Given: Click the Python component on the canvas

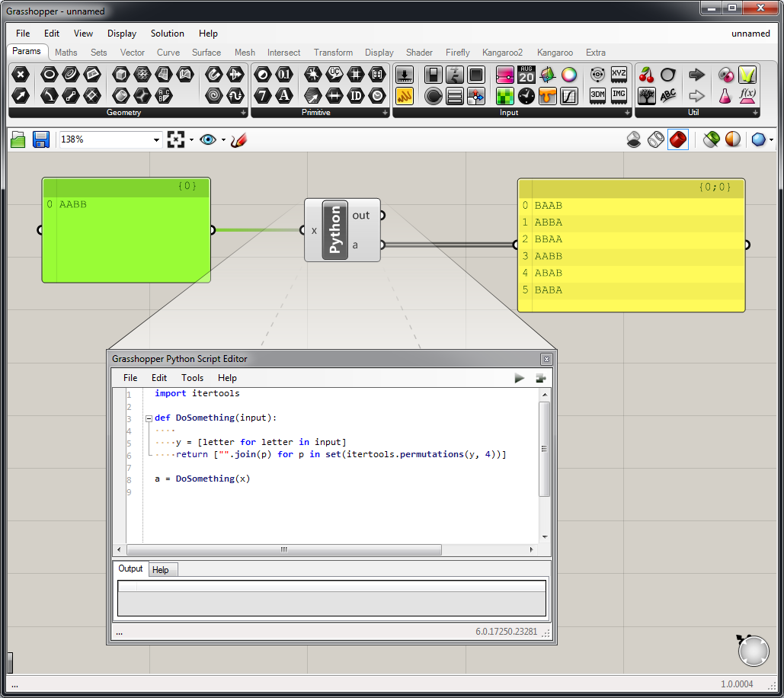Looking at the screenshot, I should pos(335,230).
